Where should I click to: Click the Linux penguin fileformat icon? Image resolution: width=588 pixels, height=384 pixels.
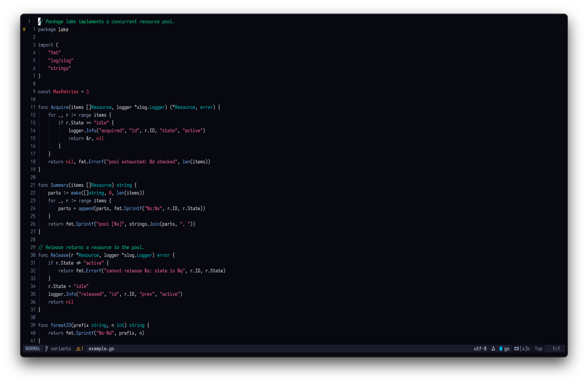[x=493, y=349]
